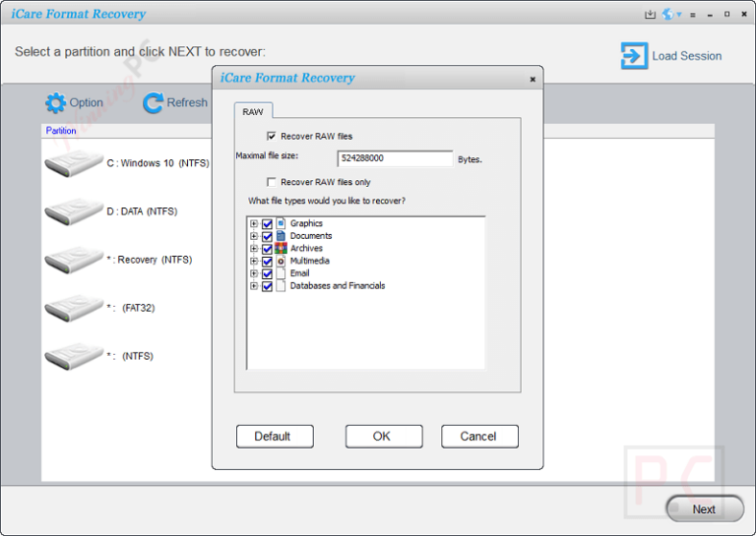This screenshot has width=756, height=536.
Task: Uncheck the Email checkbox
Action: click(x=267, y=274)
